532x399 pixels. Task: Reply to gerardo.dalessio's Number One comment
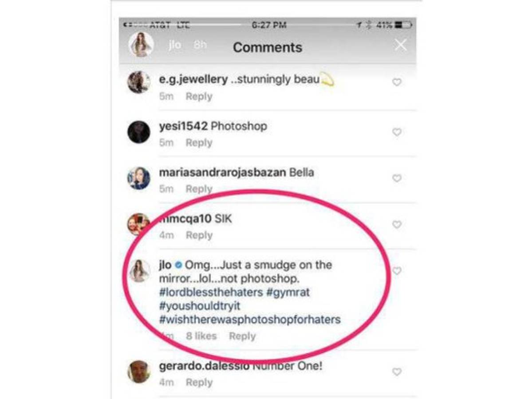pyautogui.click(x=199, y=383)
